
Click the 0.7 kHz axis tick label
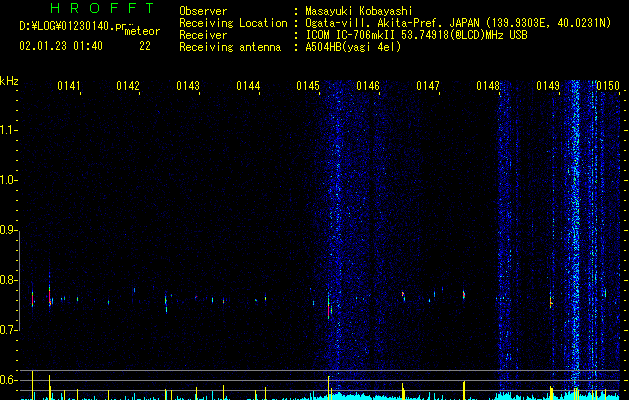click(x=8, y=330)
